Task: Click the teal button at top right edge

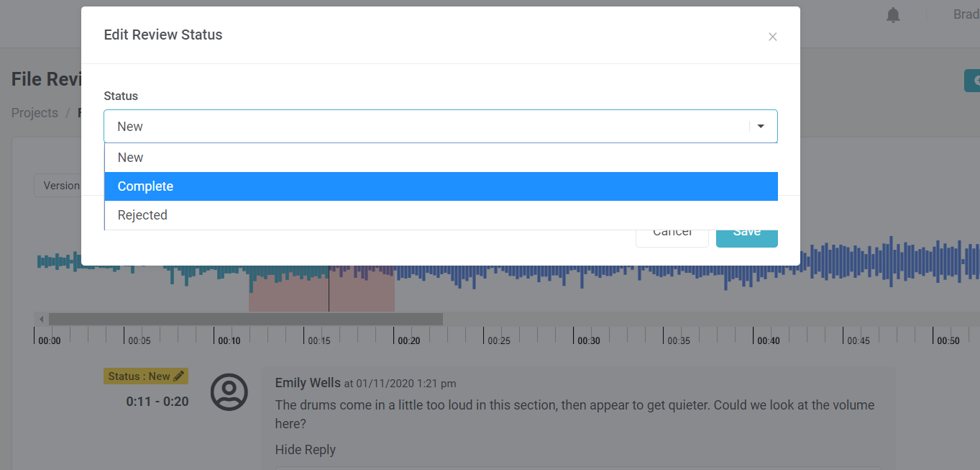Action: [972, 81]
